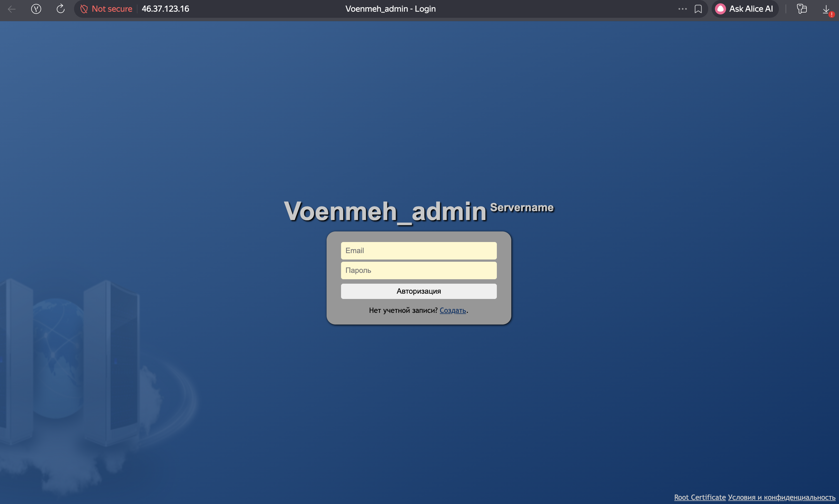Image resolution: width=839 pixels, height=504 pixels.
Task: Click the Voenmeh_admin heading
Action: (x=385, y=211)
